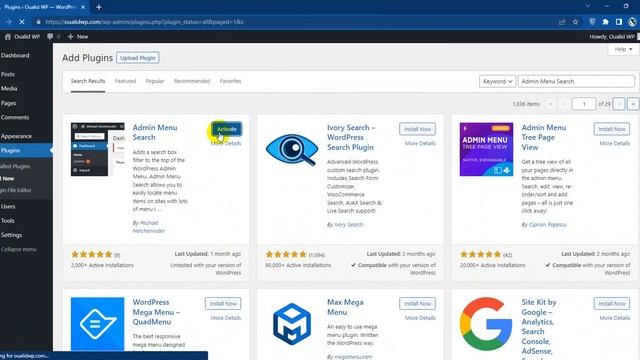Click the Upload Plugin button
The height and width of the screenshot is (360, 640).
[138, 58]
